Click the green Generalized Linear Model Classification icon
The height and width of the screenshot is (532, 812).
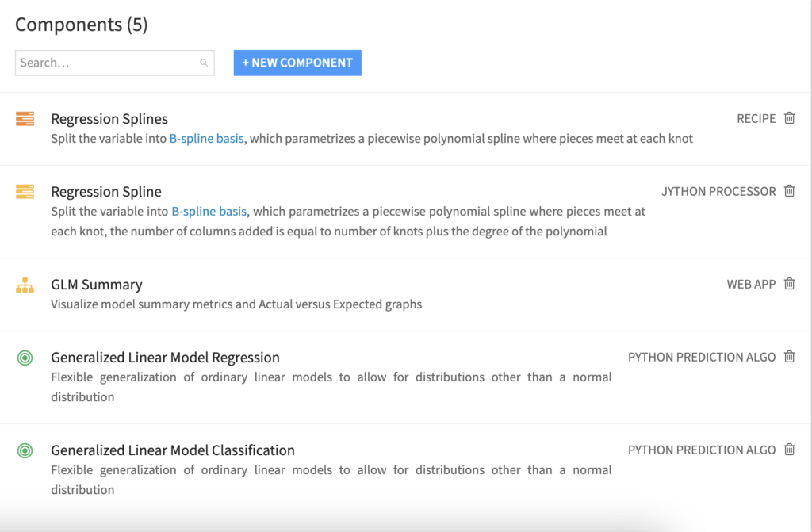coord(25,450)
